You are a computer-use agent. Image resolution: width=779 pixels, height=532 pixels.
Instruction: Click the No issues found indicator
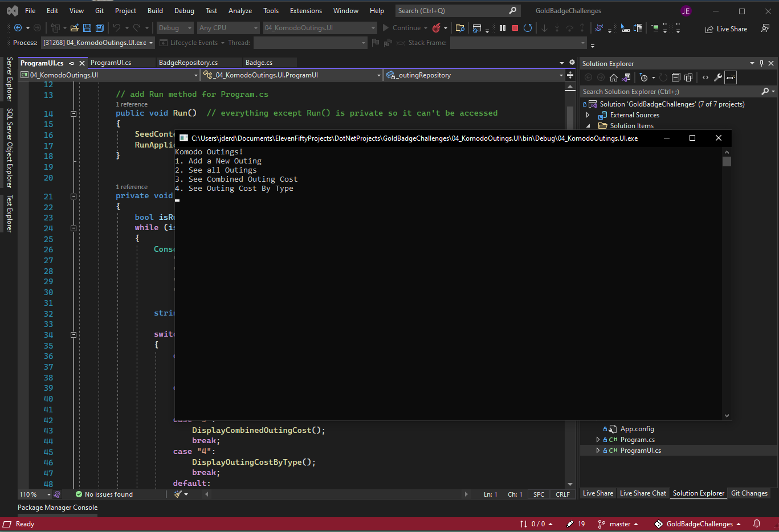tap(104, 494)
